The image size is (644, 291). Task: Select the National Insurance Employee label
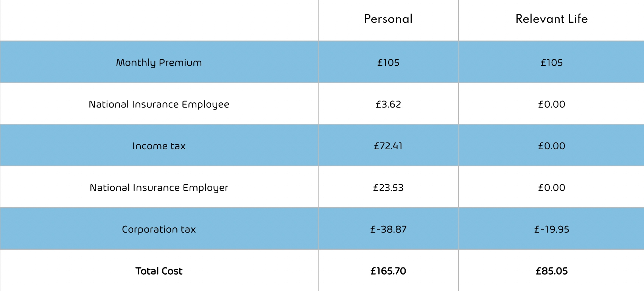(x=159, y=104)
